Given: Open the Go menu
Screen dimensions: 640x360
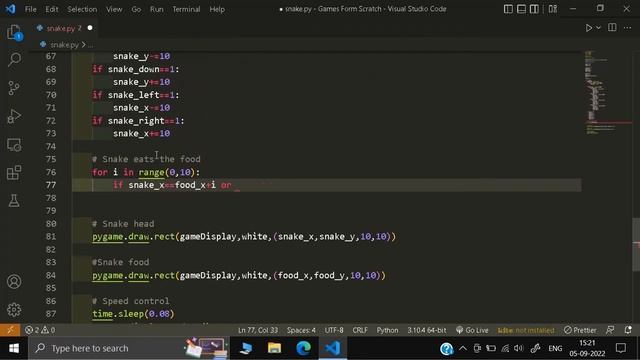Looking at the screenshot, I should tap(136, 9).
